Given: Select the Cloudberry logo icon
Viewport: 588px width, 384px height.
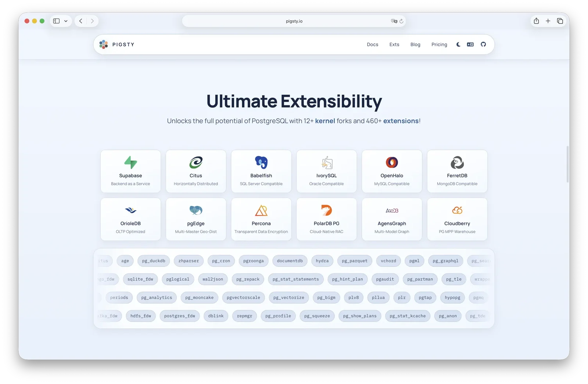Looking at the screenshot, I should click(x=457, y=210).
